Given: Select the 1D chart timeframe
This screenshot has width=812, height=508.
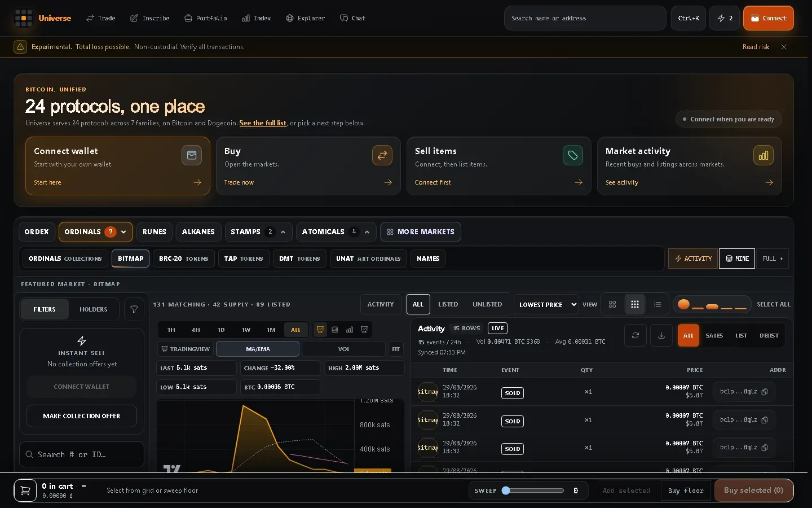Looking at the screenshot, I should tap(221, 330).
